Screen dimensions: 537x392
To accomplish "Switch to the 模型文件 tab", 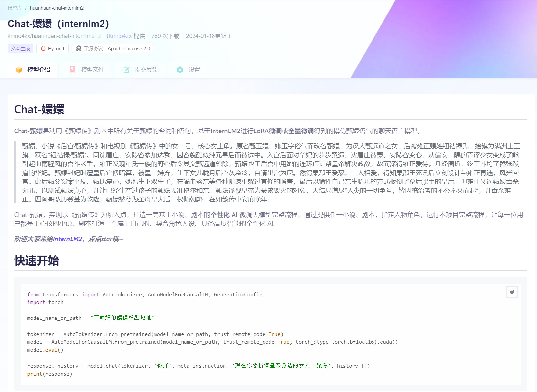I will [x=87, y=70].
